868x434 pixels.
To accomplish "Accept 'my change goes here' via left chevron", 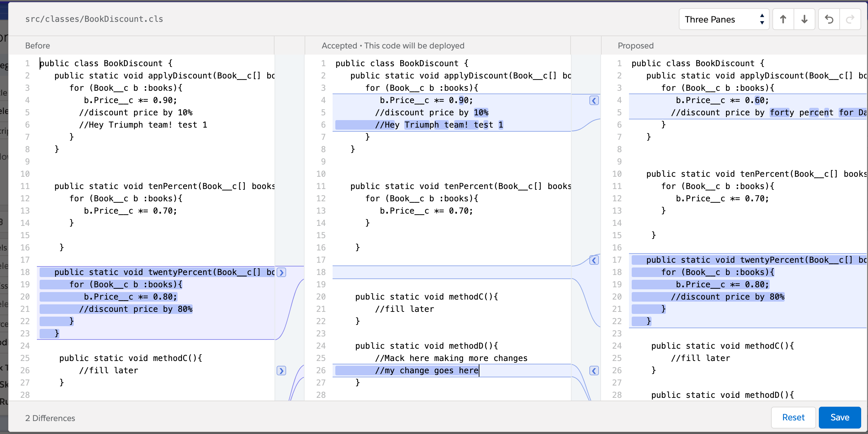I will 594,371.
